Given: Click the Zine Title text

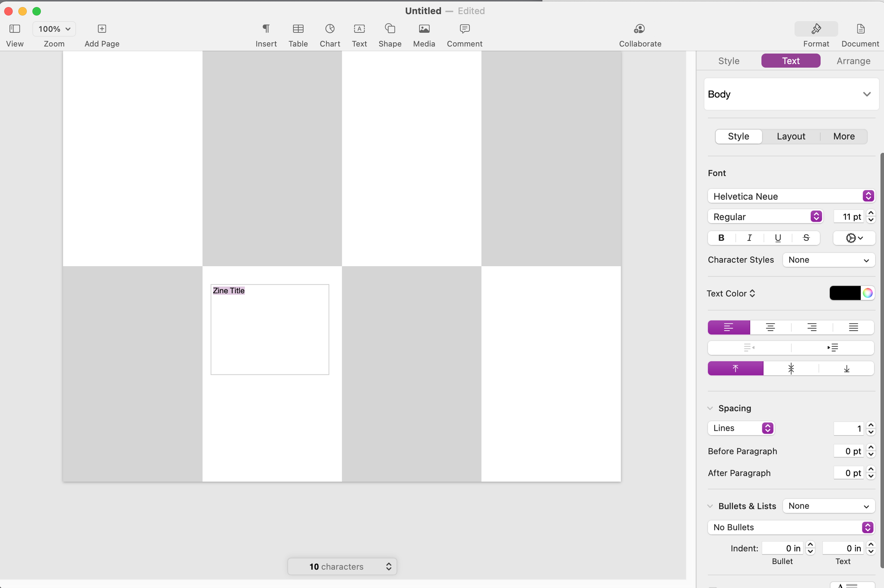Looking at the screenshot, I should point(229,291).
